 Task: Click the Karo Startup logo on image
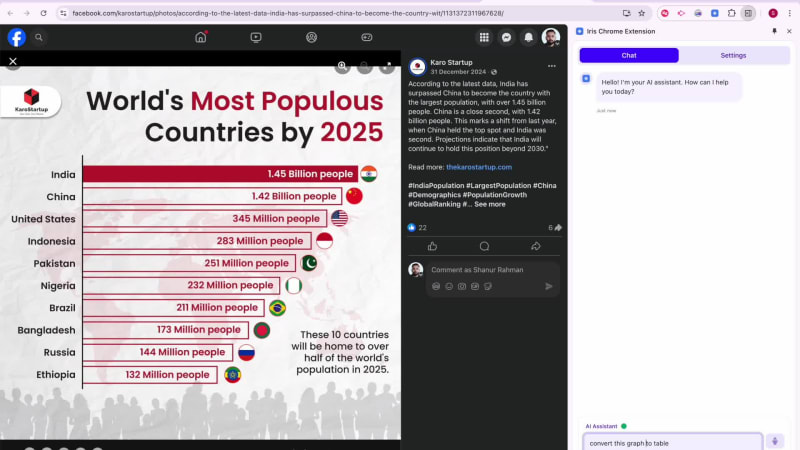pyautogui.click(x=31, y=101)
